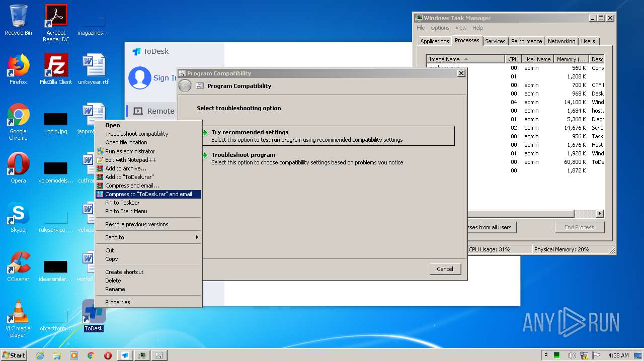644x362 pixels.
Task: Choose Delete in context menu
Action: click(148, 281)
